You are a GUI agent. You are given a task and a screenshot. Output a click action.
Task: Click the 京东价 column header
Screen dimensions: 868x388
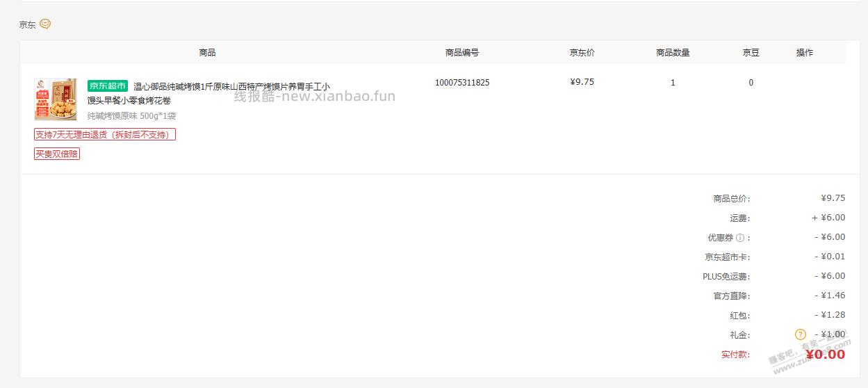582,53
